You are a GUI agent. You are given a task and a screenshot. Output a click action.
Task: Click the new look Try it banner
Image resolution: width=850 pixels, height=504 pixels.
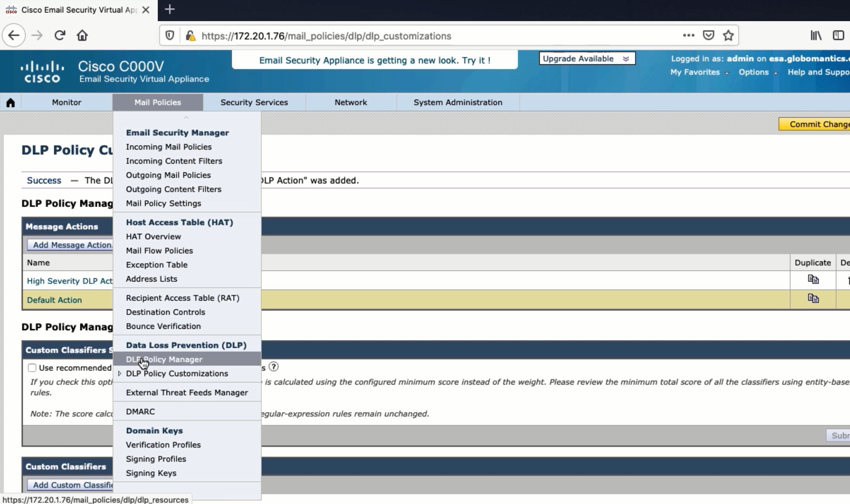pyautogui.click(x=375, y=60)
